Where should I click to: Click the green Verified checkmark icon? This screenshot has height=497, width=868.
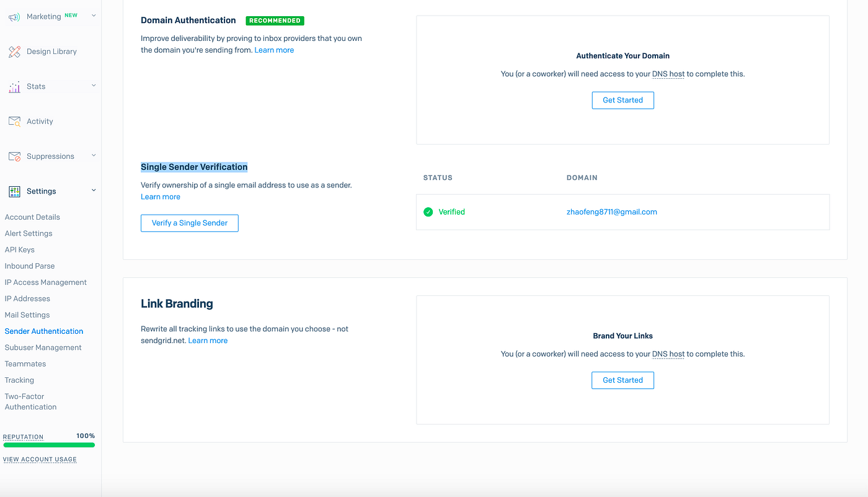pos(428,212)
